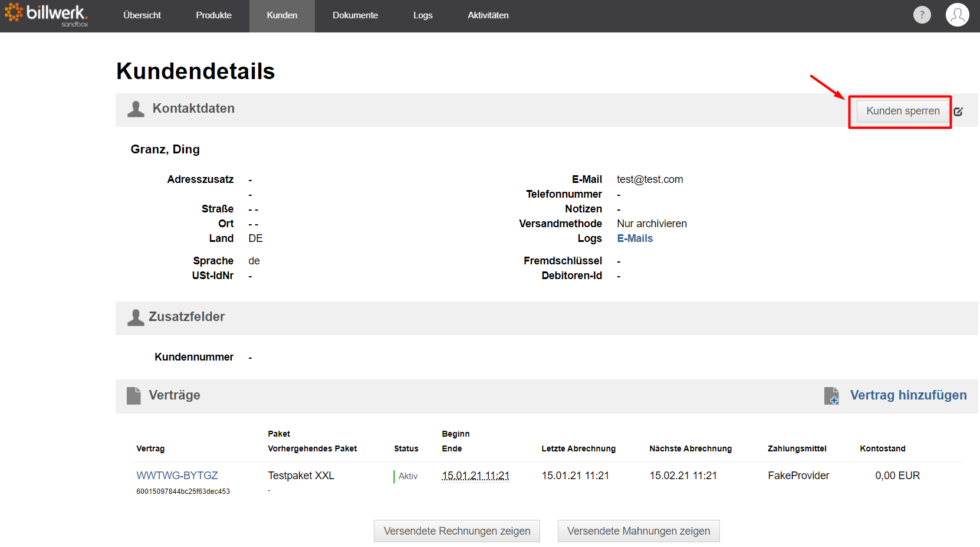Image resolution: width=980 pixels, height=547 pixels.
Task: Switch to the Logs menu
Action: click(423, 15)
